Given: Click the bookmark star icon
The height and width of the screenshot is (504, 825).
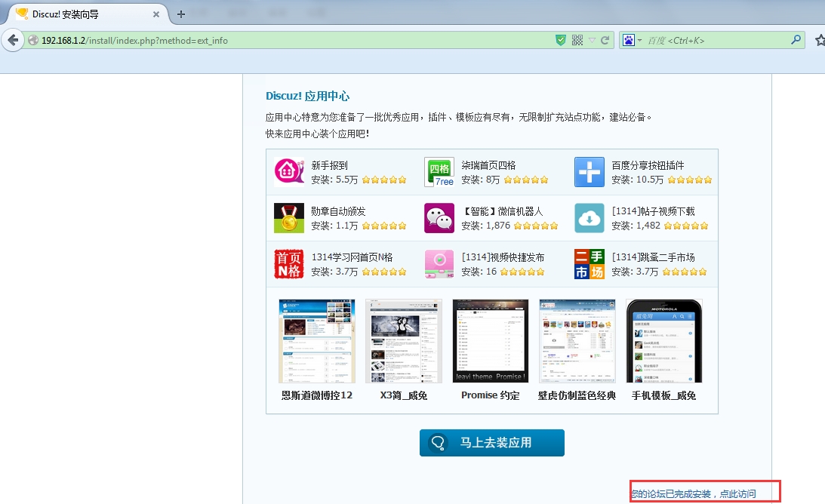Looking at the screenshot, I should (820, 40).
